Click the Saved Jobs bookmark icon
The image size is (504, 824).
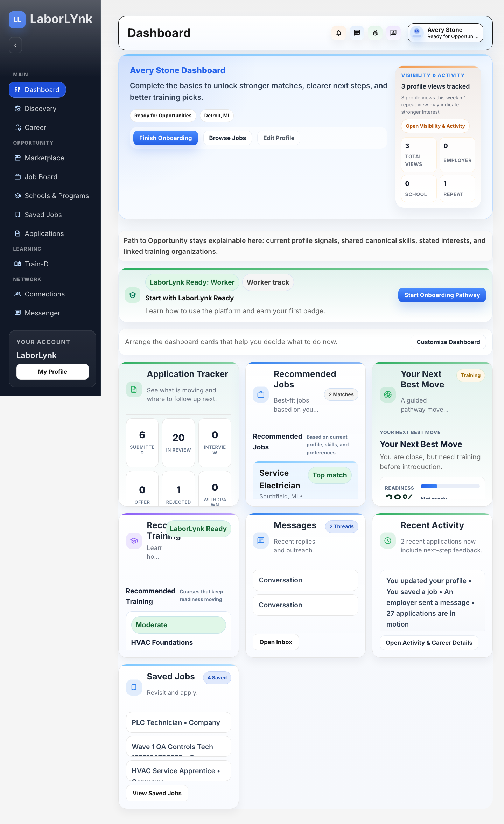pyautogui.click(x=134, y=687)
